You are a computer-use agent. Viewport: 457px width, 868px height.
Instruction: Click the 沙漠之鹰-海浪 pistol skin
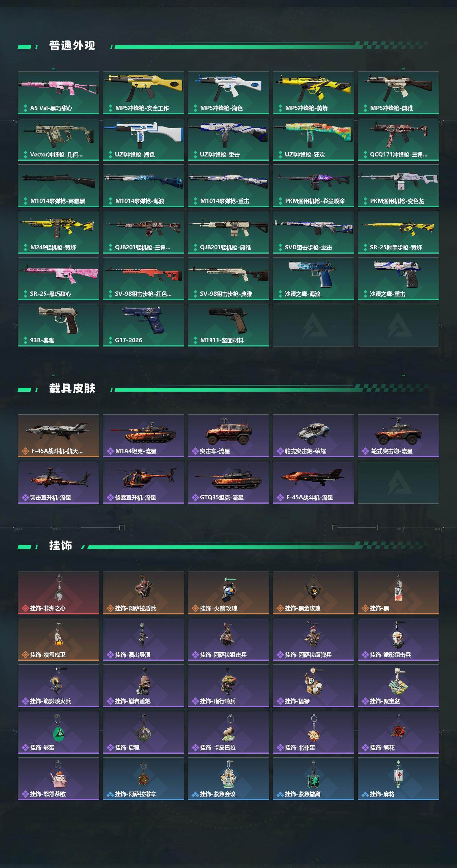(x=313, y=279)
